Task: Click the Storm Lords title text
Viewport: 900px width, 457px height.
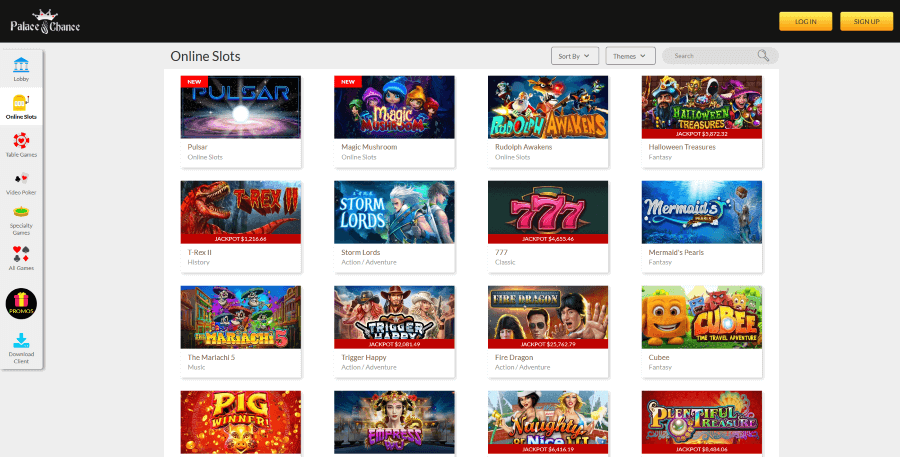Action: pos(360,252)
